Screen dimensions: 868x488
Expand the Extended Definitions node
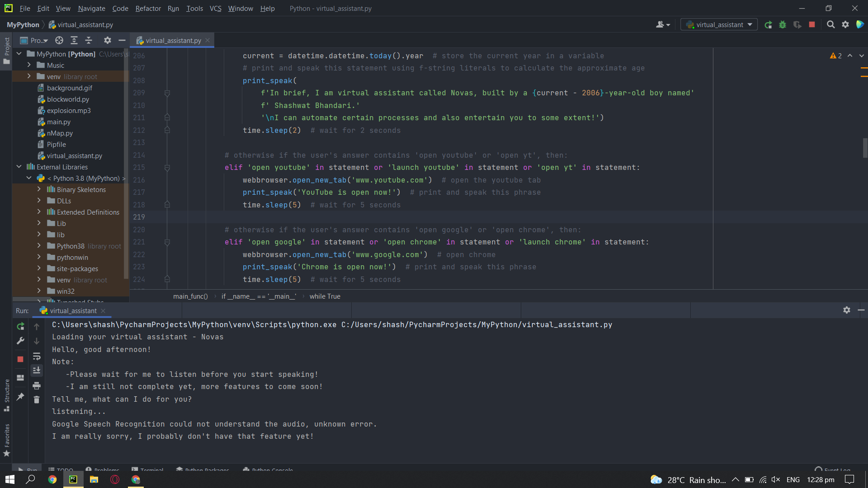pyautogui.click(x=39, y=212)
